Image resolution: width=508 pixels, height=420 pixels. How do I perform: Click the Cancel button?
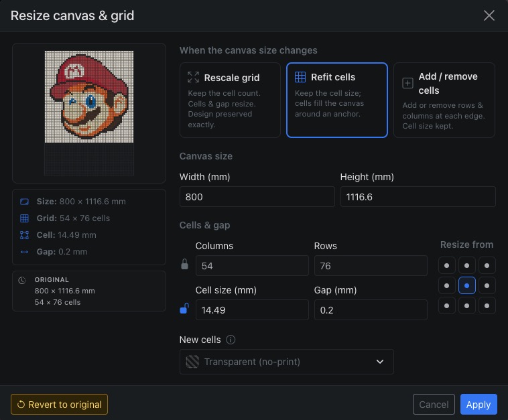(434, 405)
